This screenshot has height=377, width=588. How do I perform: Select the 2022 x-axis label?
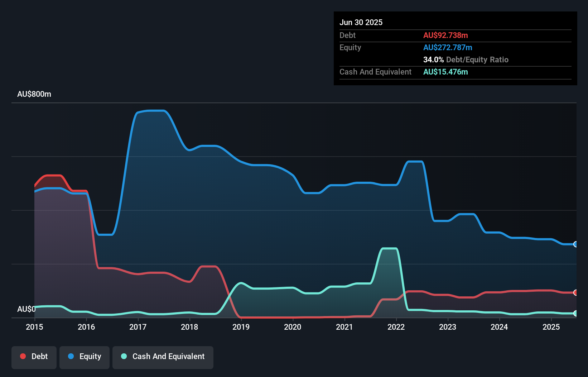tap(396, 327)
